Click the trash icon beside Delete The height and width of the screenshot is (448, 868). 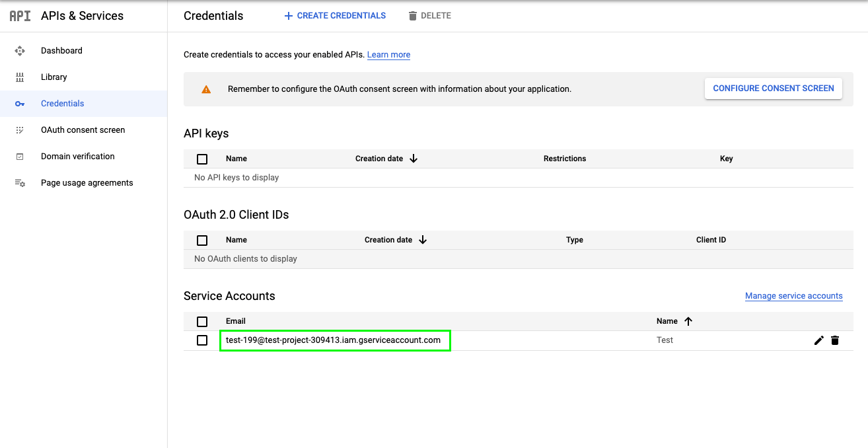(x=413, y=16)
